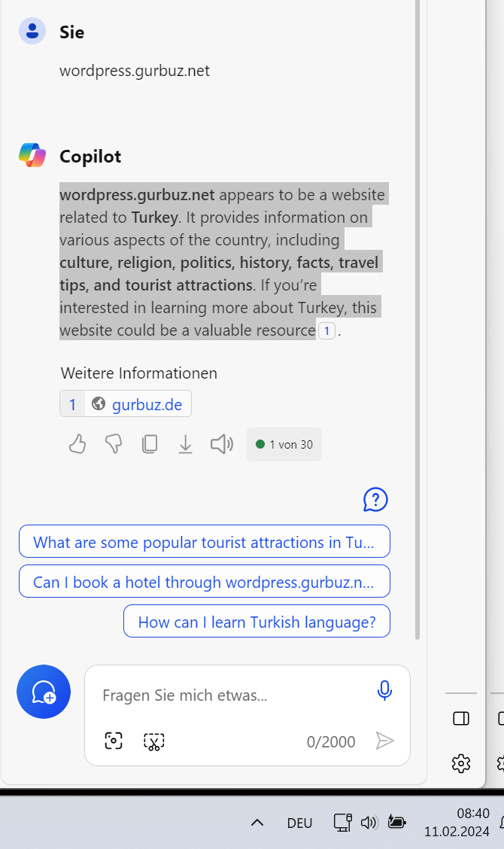Image resolution: width=504 pixels, height=849 pixels.
Task: Open inline citation 1 in the response
Action: [326, 331]
